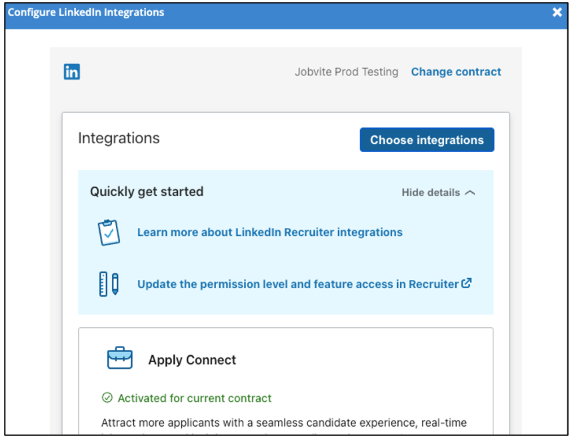
Task: Open Update the permission level link
Action: pos(298,284)
